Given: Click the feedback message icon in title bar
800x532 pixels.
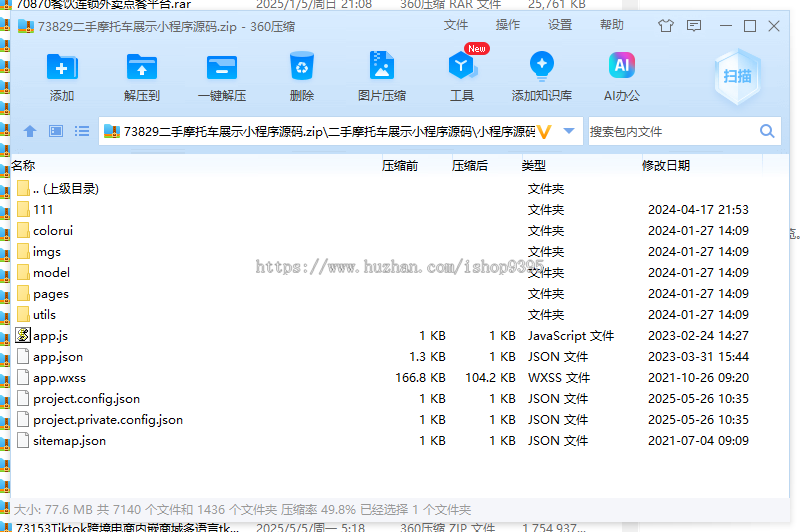Looking at the screenshot, I should (x=694, y=26).
